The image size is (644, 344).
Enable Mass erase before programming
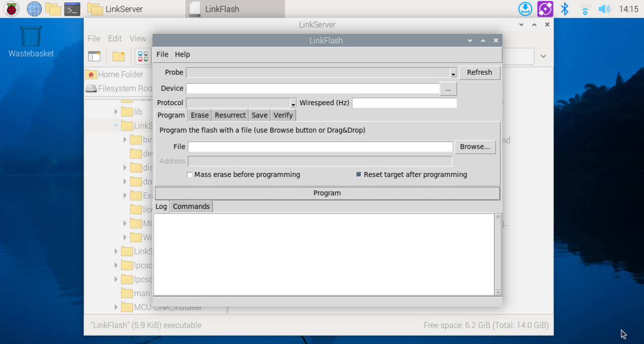coord(190,174)
